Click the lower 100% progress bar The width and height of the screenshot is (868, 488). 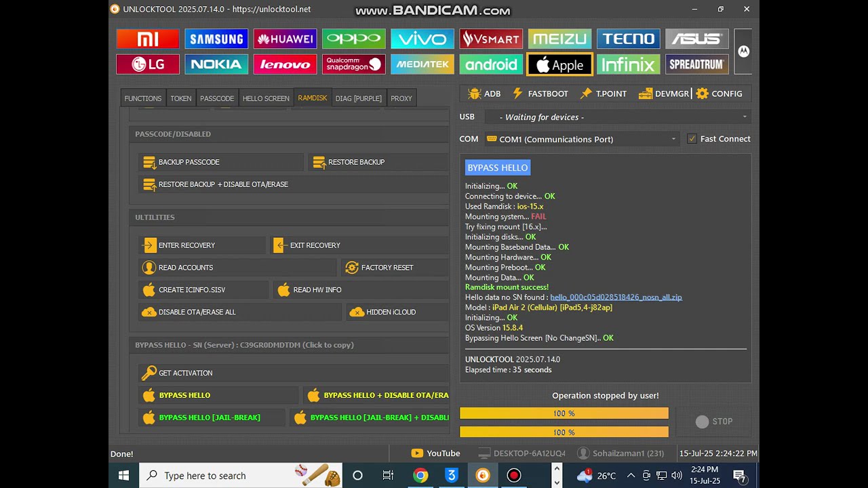[564, 432]
